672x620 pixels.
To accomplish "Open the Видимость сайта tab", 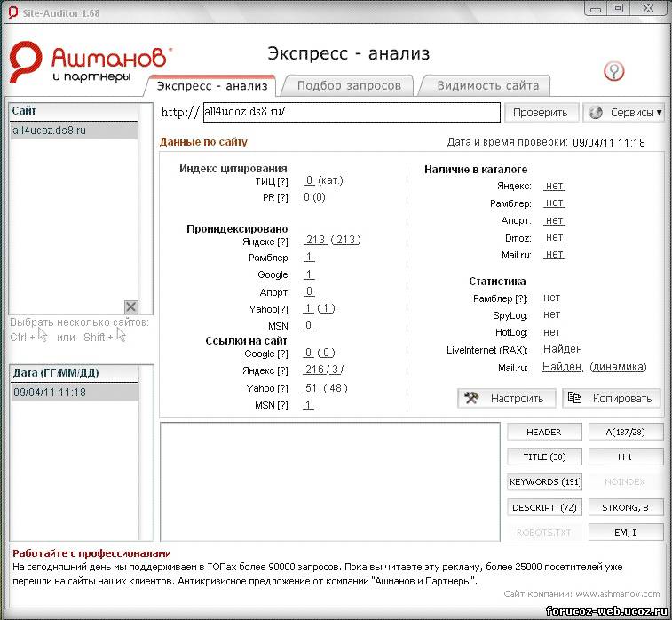I will tap(487, 86).
